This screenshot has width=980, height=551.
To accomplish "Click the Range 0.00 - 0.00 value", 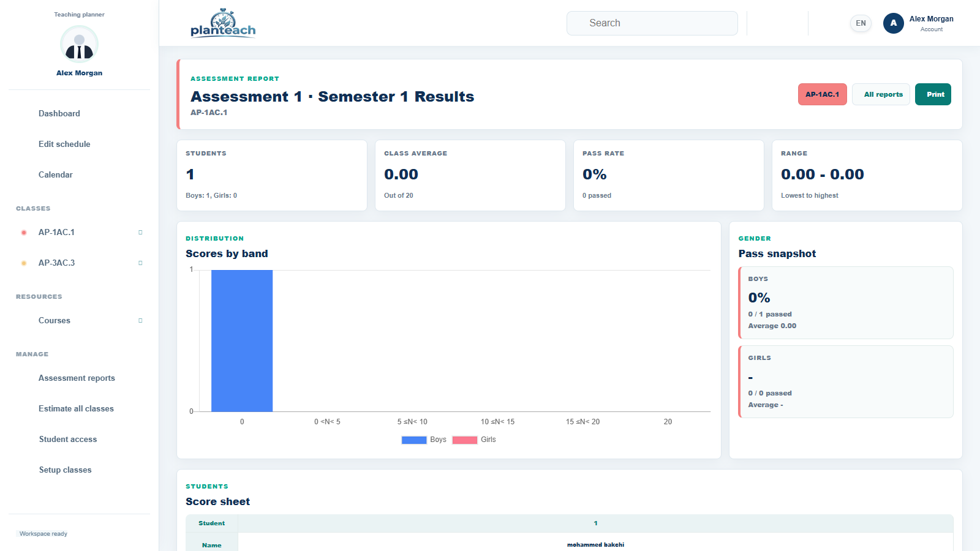I will pos(823,174).
